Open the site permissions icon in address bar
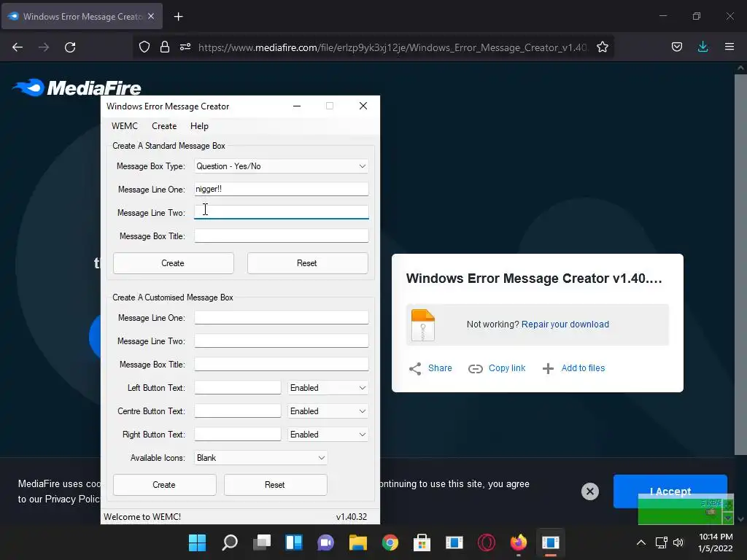This screenshot has height=560, width=747. click(x=185, y=47)
